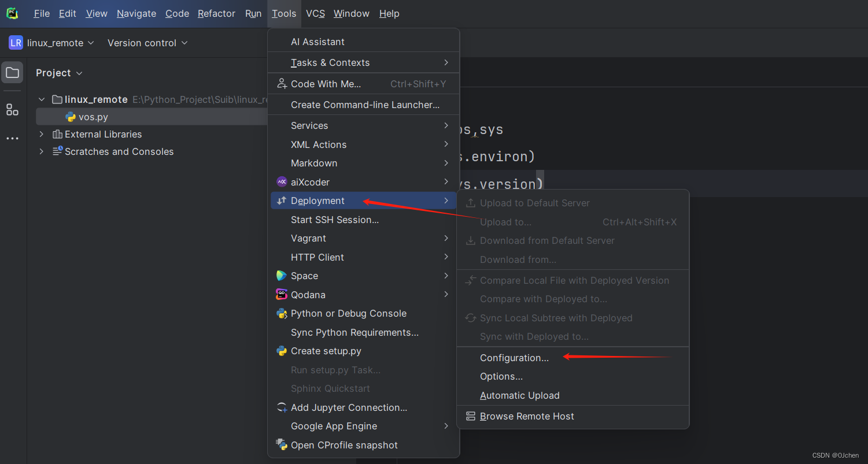Click the Create setup.py Python icon
The width and height of the screenshot is (868, 464).
[282, 351]
